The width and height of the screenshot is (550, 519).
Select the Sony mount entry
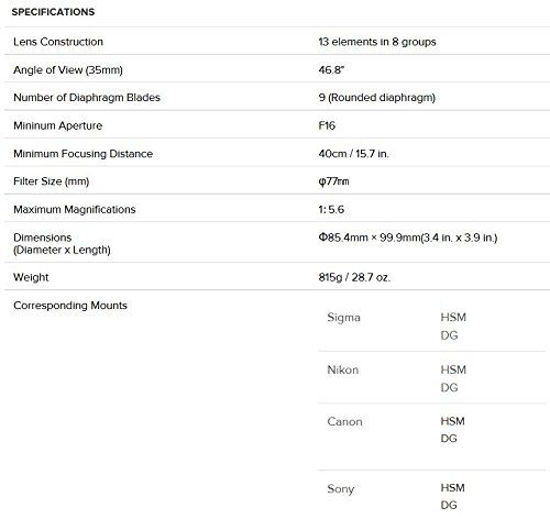click(x=341, y=489)
